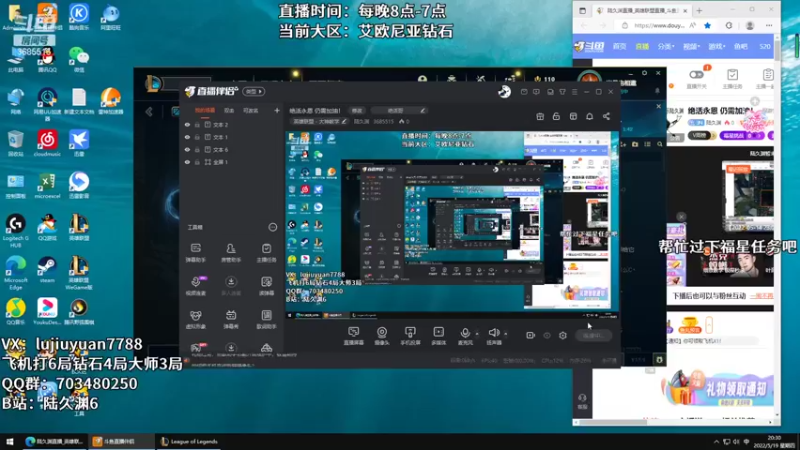Image resolution: width=800 pixels, height=450 pixels.
Task: Open Edge three-dot settings menu
Action: (x=769, y=26)
